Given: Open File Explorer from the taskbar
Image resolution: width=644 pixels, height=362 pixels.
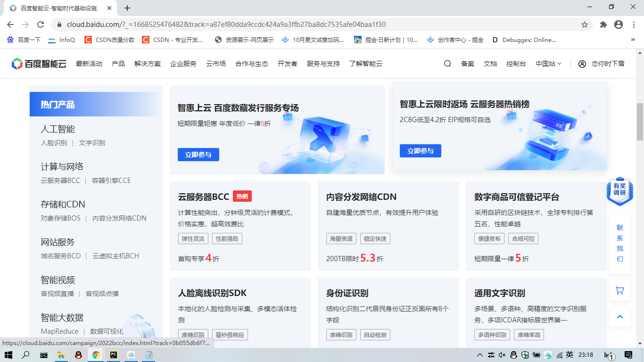Looking at the screenshot, I should coord(61,355).
